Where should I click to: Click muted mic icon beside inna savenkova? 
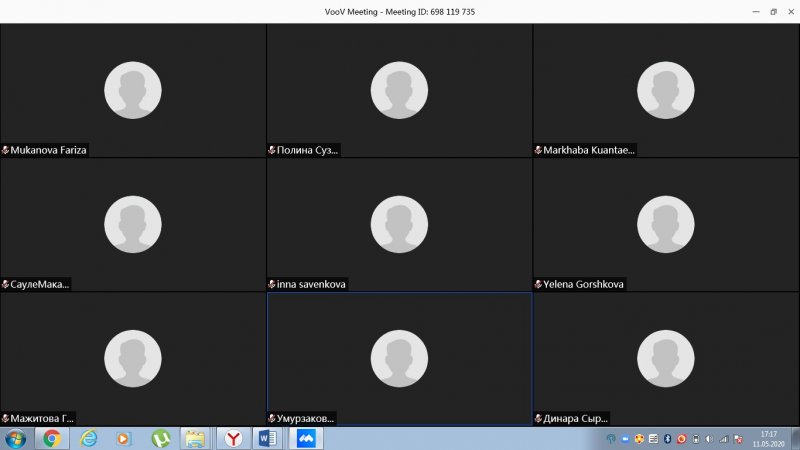[x=271, y=284]
